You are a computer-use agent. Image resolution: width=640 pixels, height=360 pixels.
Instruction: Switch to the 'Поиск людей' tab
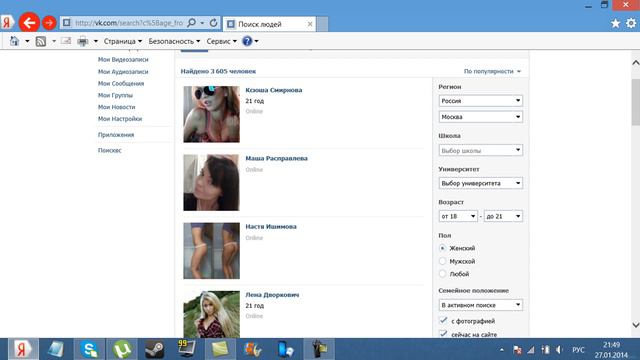click(x=269, y=24)
